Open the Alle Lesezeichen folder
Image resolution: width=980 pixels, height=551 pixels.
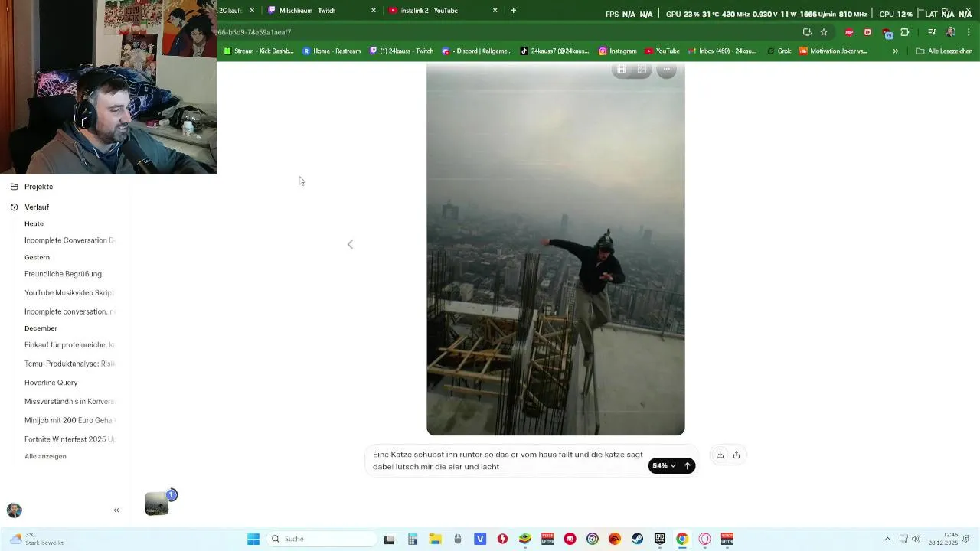click(x=944, y=51)
